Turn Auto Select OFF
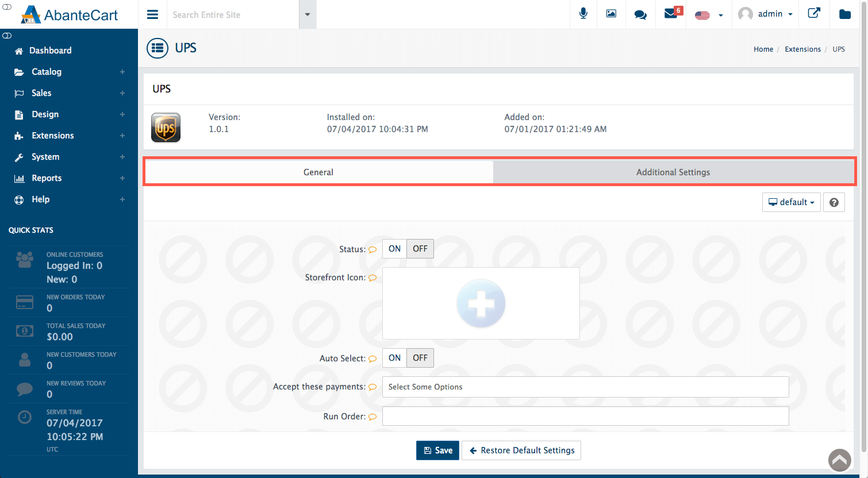 pos(420,358)
